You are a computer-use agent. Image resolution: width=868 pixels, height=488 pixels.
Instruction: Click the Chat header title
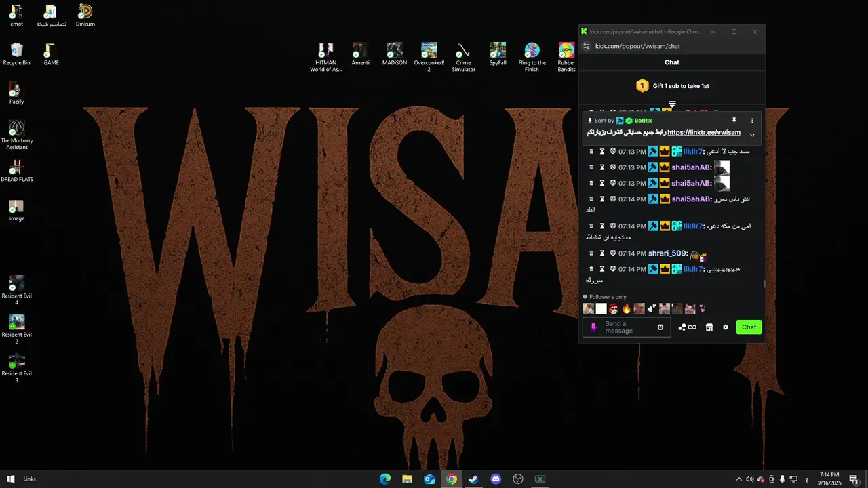672,62
